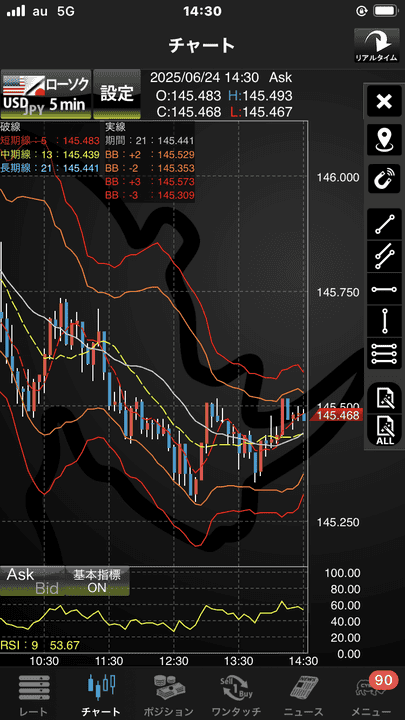Select the single trend line tool
The width and height of the screenshot is (405, 720).
click(x=384, y=224)
